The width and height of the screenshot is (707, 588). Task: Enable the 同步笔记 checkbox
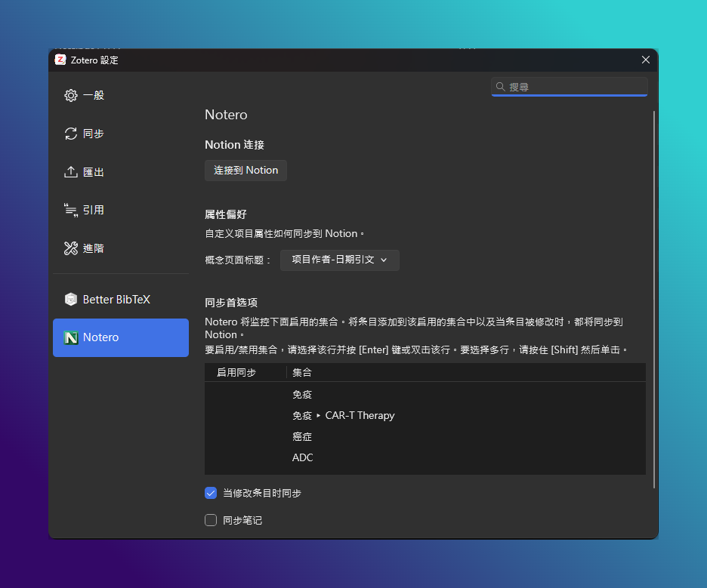211,520
